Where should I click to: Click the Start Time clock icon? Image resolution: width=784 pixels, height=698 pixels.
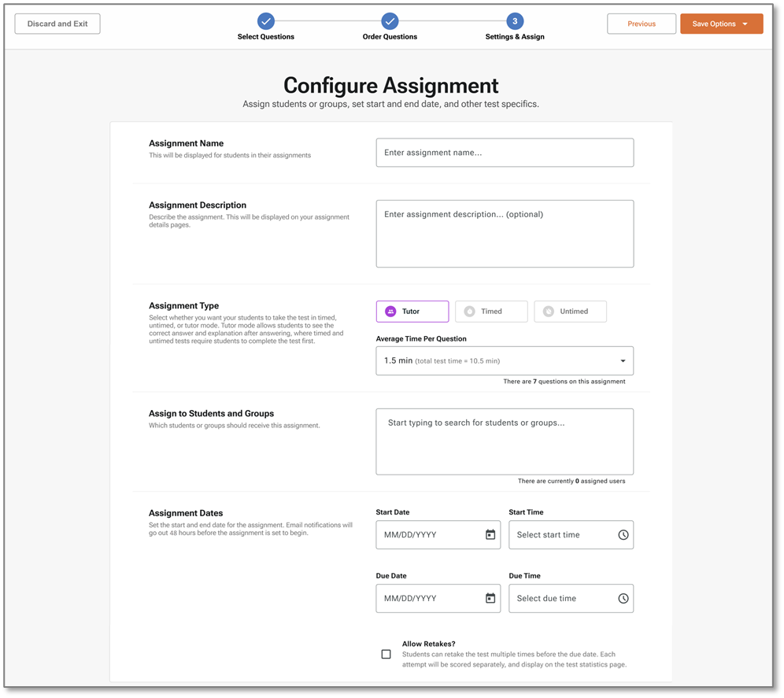623,535
